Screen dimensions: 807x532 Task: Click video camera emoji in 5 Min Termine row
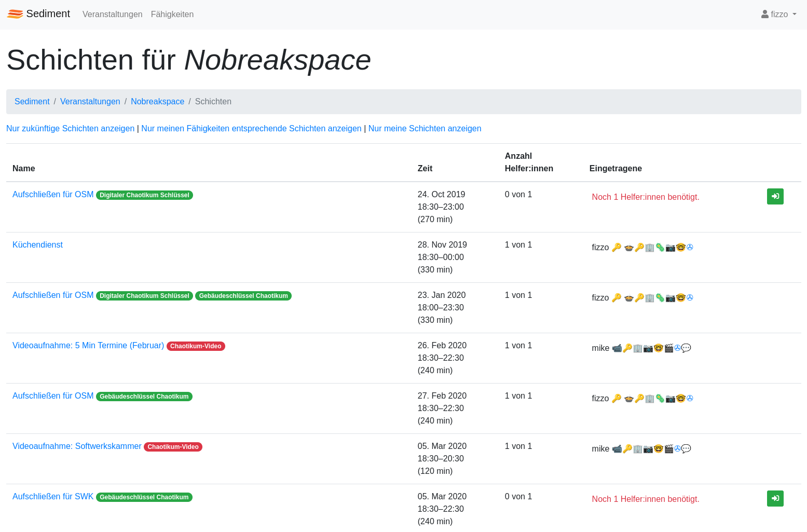[617, 348]
